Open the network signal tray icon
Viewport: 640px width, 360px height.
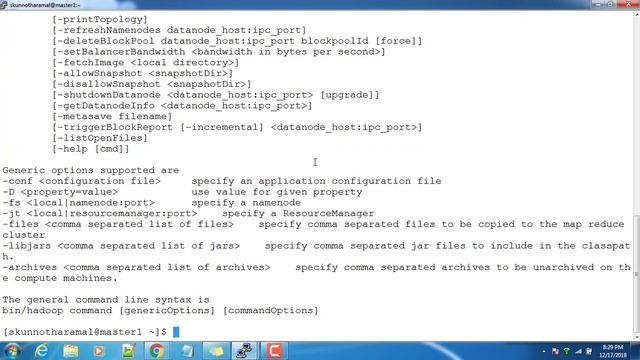point(578,351)
